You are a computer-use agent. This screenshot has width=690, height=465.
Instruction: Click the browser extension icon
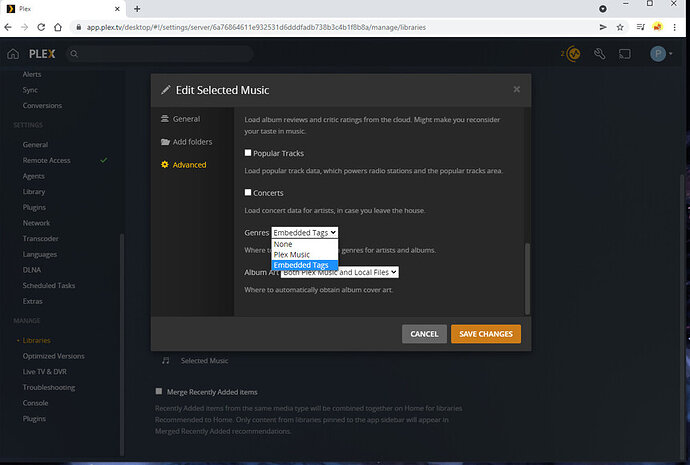[x=657, y=27]
